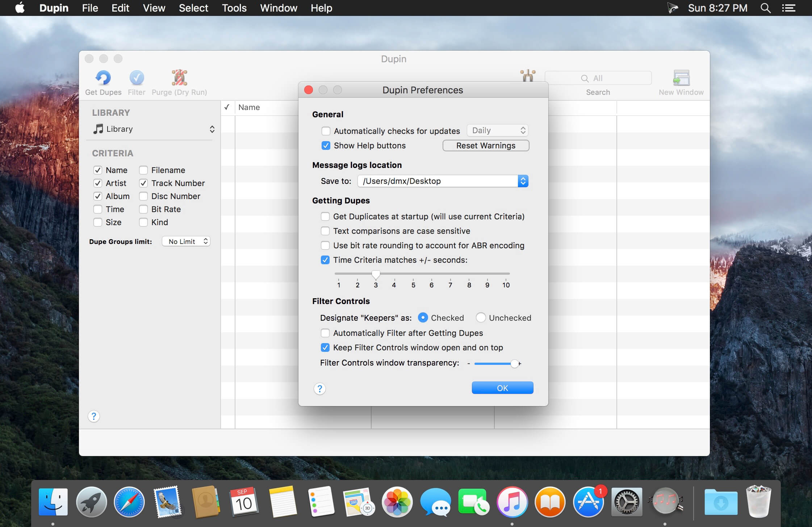
Task: Open the Tools menu
Action: [234, 8]
